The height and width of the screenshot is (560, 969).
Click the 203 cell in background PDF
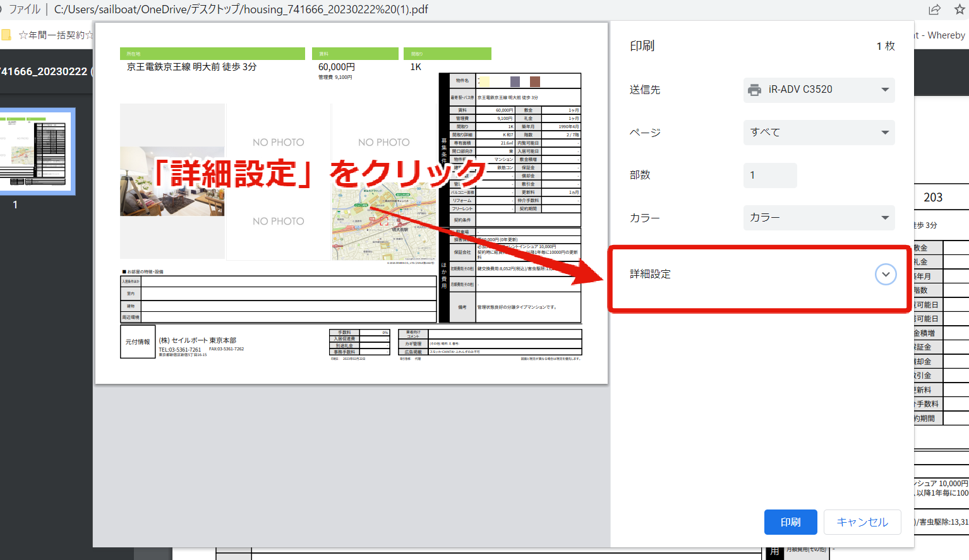[x=932, y=198]
